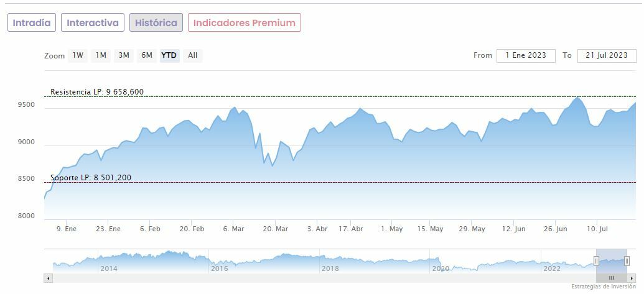Edit the To date field
The image size is (644, 294).
click(x=607, y=55)
